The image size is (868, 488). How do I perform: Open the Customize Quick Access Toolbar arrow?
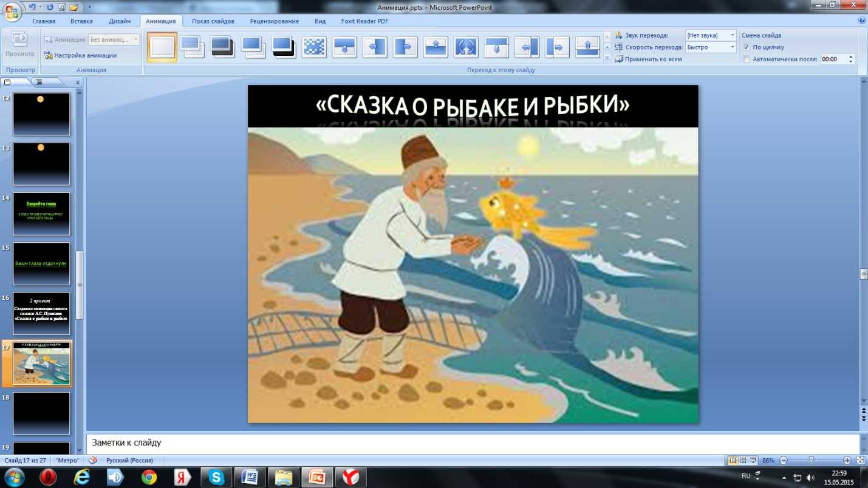point(90,7)
